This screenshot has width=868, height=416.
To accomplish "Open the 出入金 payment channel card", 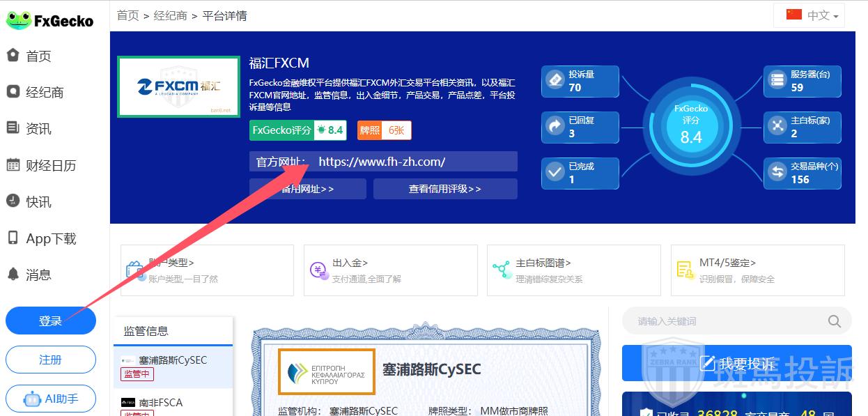I will [x=390, y=270].
